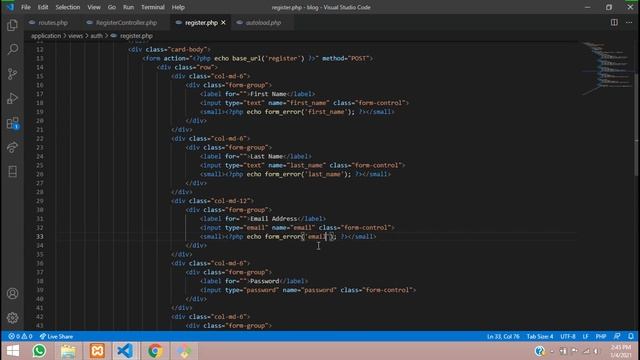Click the application breadcrumb segment

pos(46,36)
